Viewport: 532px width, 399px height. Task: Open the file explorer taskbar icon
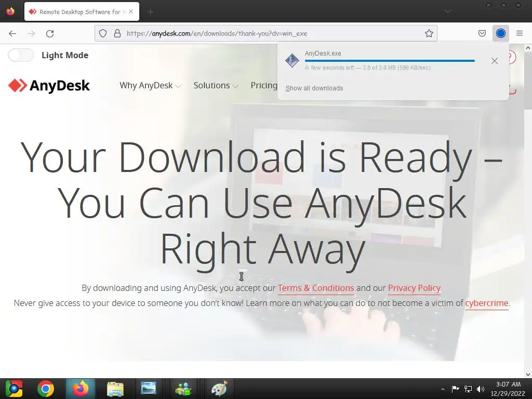(x=115, y=389)
